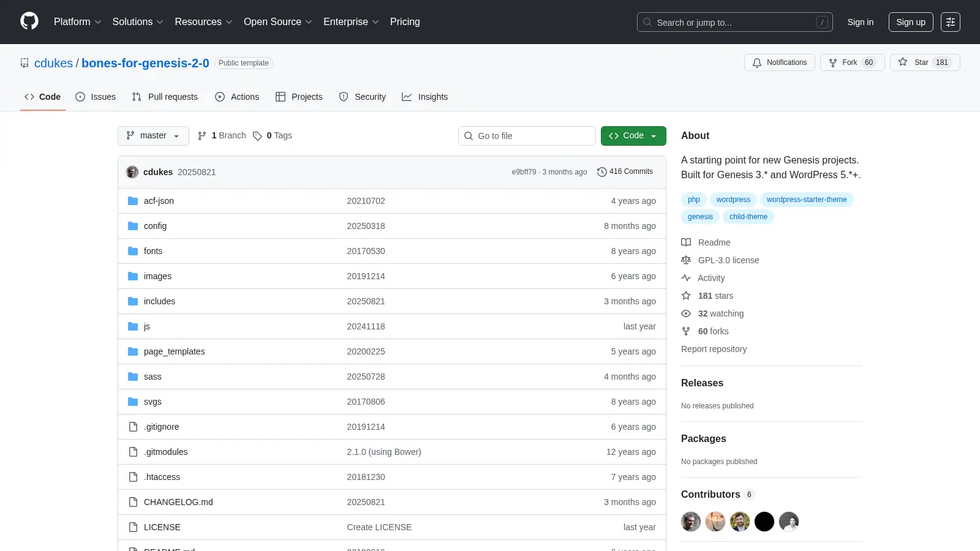Click the js folder icon
The image size is (980, 551).
(133, 326)
